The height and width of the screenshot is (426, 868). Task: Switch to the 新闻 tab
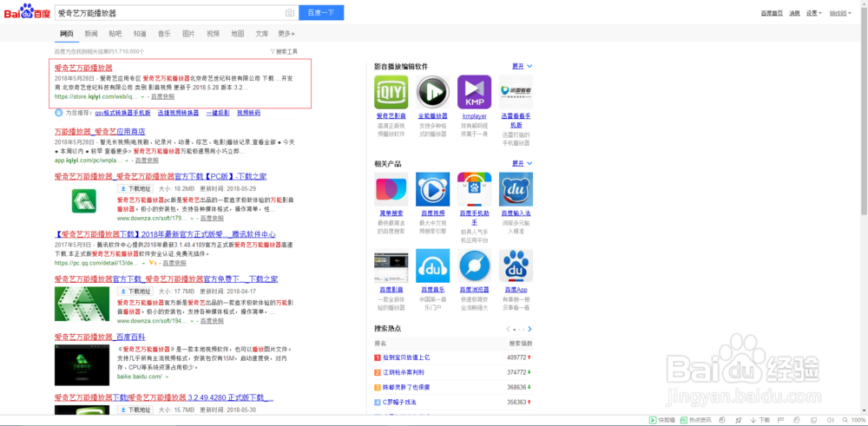point(91,34)
